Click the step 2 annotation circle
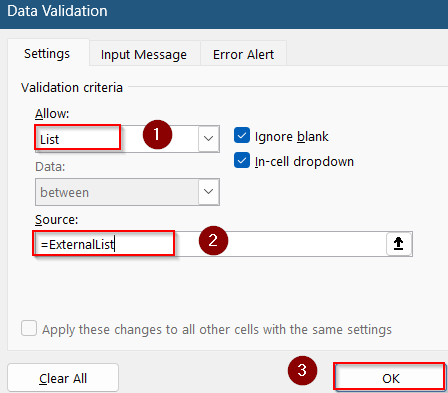This screenshot has height=393, width=448. 213,240
